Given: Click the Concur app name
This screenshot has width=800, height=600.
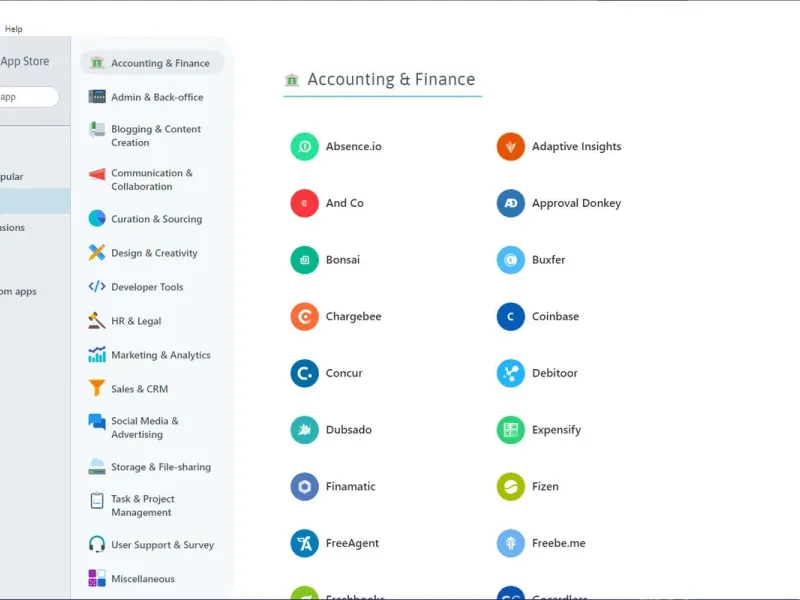Looking at the screenshot, I should coord(344,373).
